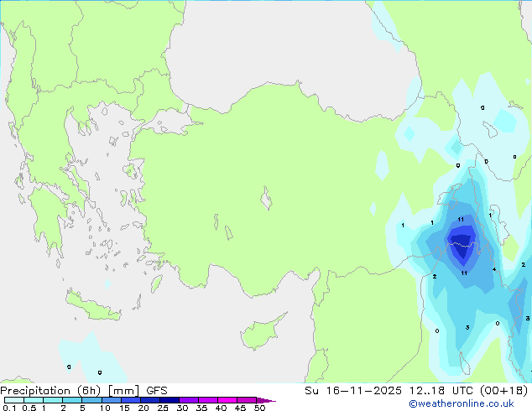532x411 pixels.
Task: Click the 40–45 mm magenta legend swatch
Action: point(227,400)
